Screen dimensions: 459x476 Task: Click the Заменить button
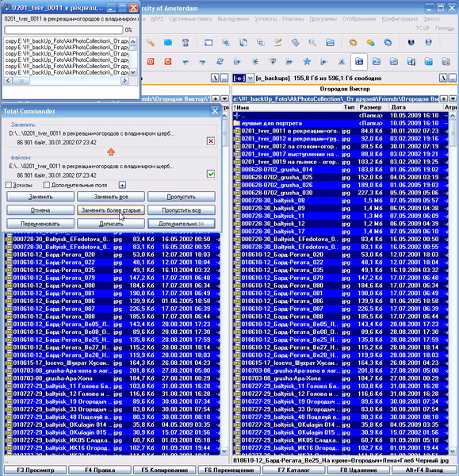click(x=40, y=197)
